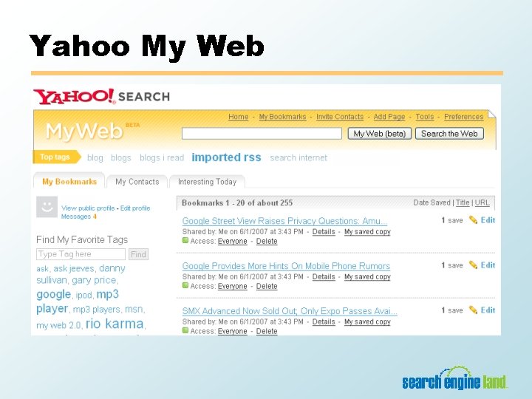The width and height of the screenshot is (532, 399).
Task: Select the 'danny sullivan' tag
Action: point(81,274)
